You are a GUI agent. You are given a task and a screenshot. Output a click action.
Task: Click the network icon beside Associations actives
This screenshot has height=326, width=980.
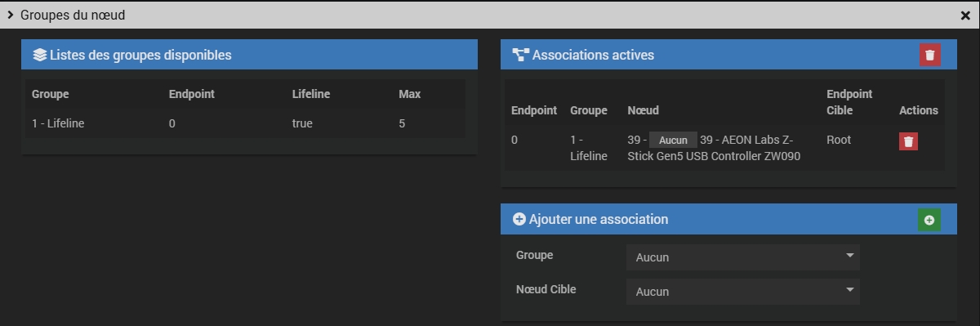(520, 56)
